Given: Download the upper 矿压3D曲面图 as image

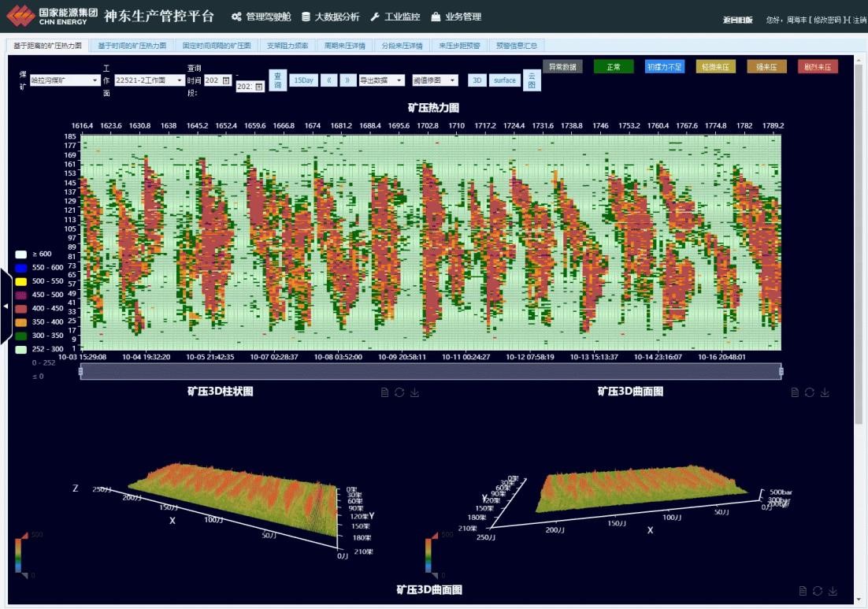Looking at the screenshot, I should (825, 392).
